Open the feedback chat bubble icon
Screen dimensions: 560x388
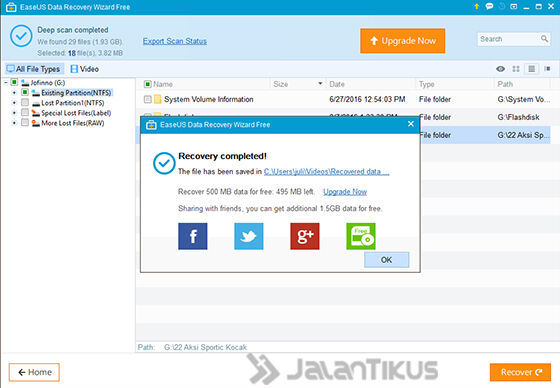point(489,6)
